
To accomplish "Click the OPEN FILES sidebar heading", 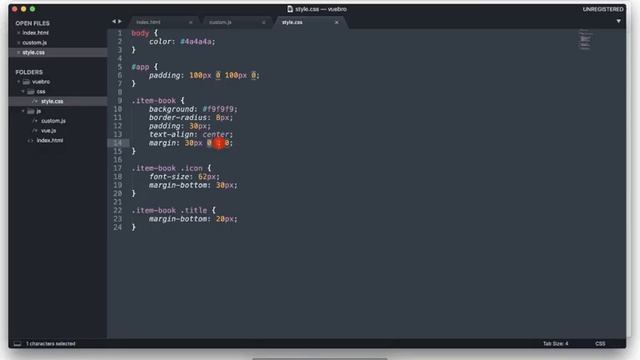I will point(33,23).
